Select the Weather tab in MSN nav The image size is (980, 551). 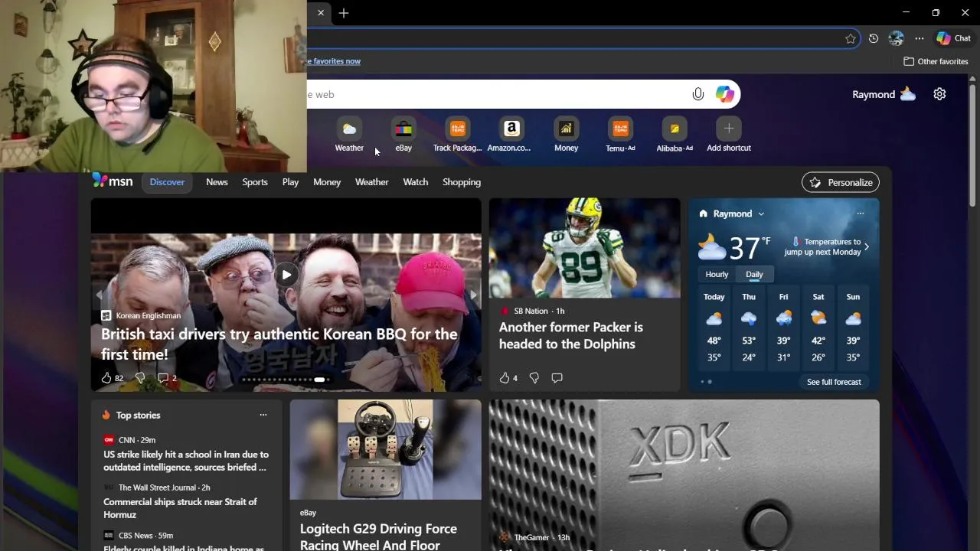pos(371,182)
